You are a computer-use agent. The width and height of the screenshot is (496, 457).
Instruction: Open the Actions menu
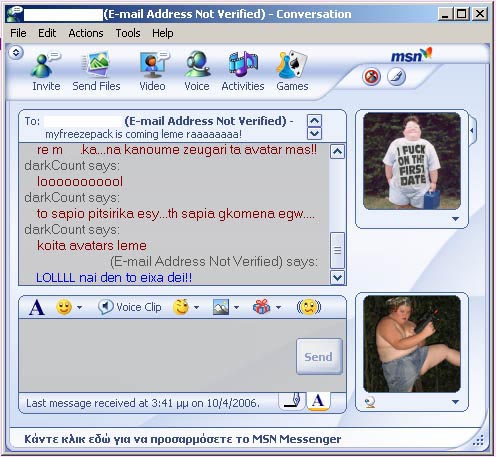tap(86, 33)
